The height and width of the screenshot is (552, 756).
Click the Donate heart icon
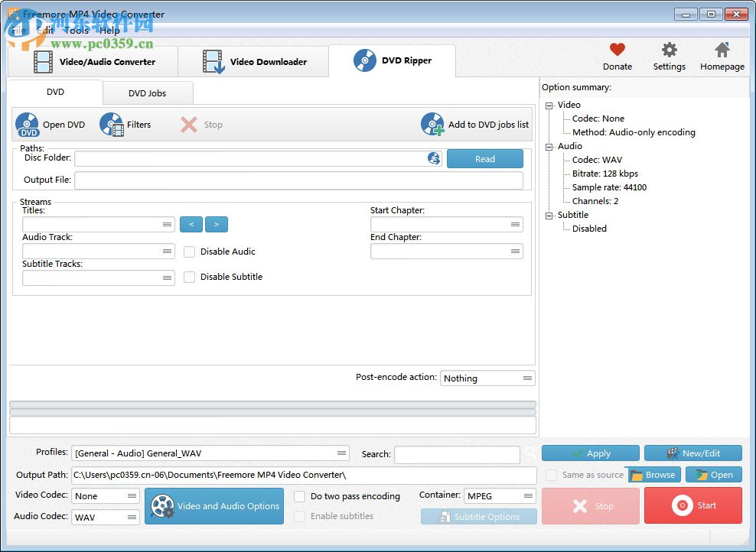(x=617, y=49)
